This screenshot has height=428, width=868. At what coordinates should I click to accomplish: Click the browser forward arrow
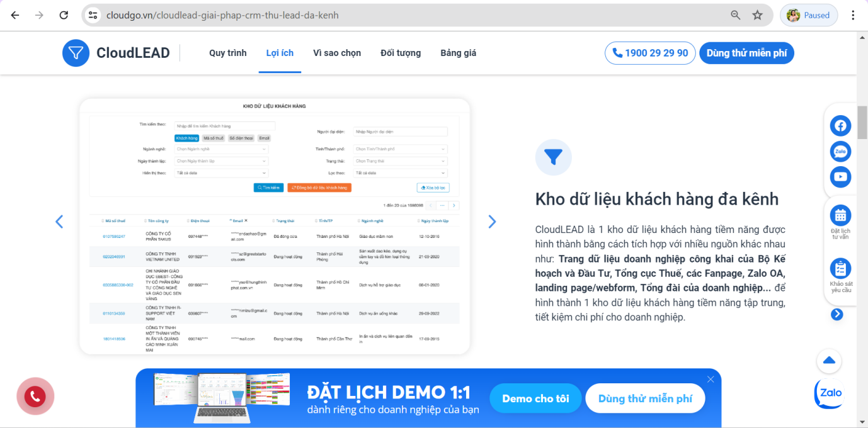point(39,15)
